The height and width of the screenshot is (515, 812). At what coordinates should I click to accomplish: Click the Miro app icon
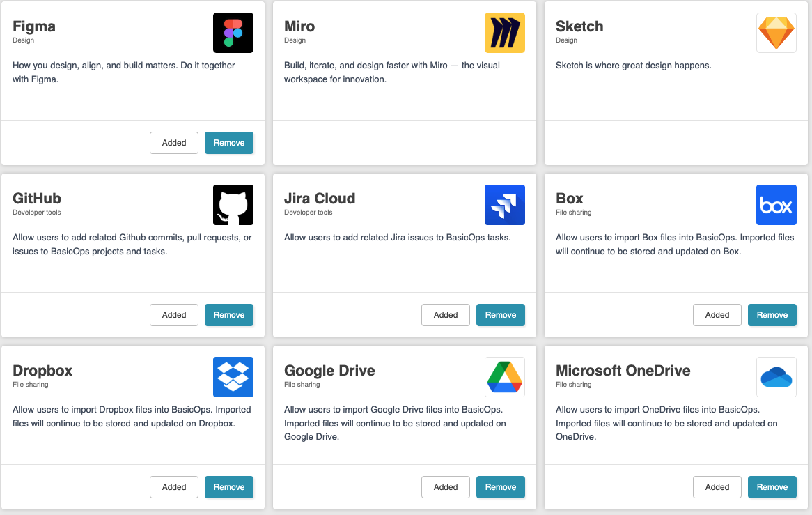coord(504,32)
